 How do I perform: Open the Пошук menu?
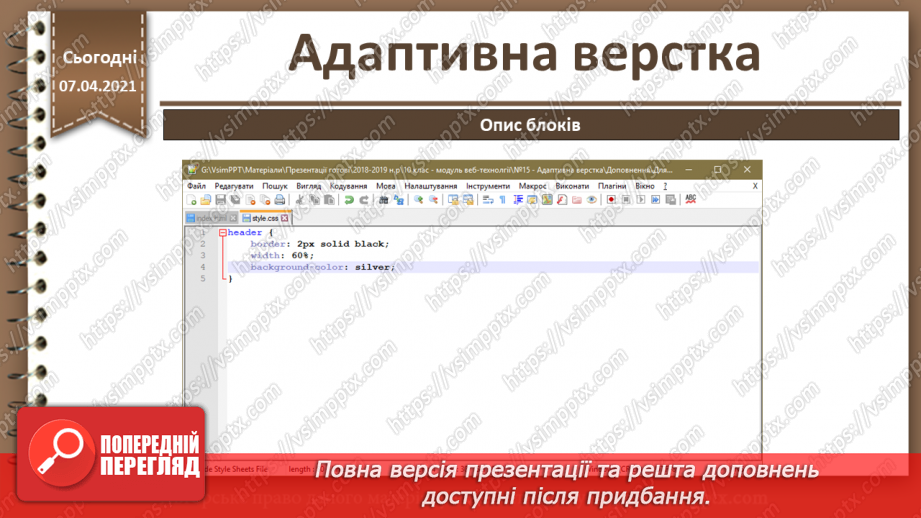point(274,186)
